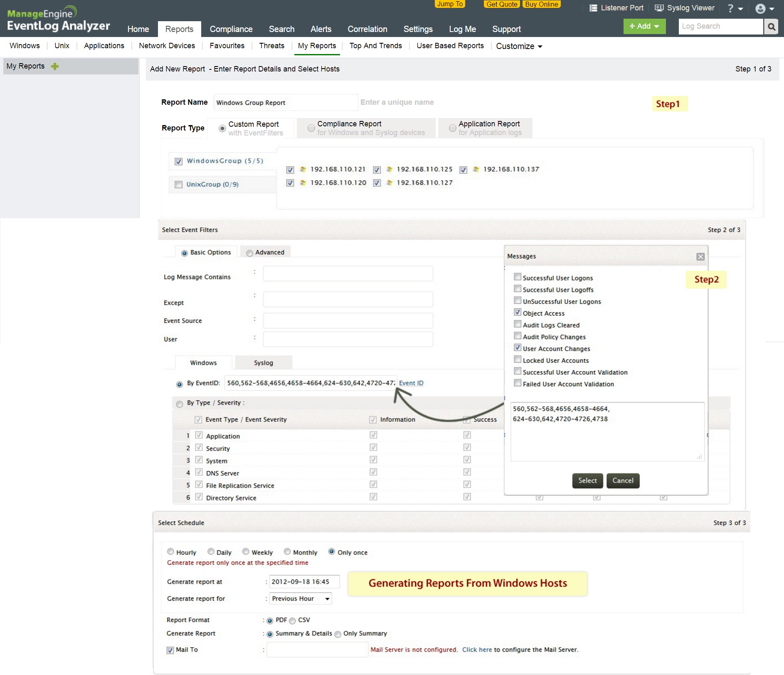This screenshot has height=675, width=784.
Task: Click the event ID list text area
Action: (x=607, y=431)
